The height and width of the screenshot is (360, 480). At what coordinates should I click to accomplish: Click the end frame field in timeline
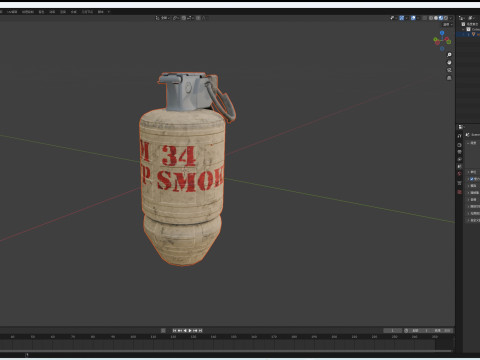point(441,330)
